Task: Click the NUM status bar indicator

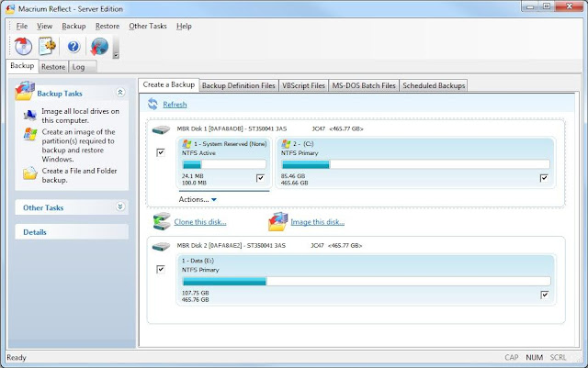Action: tap(534, 358)
